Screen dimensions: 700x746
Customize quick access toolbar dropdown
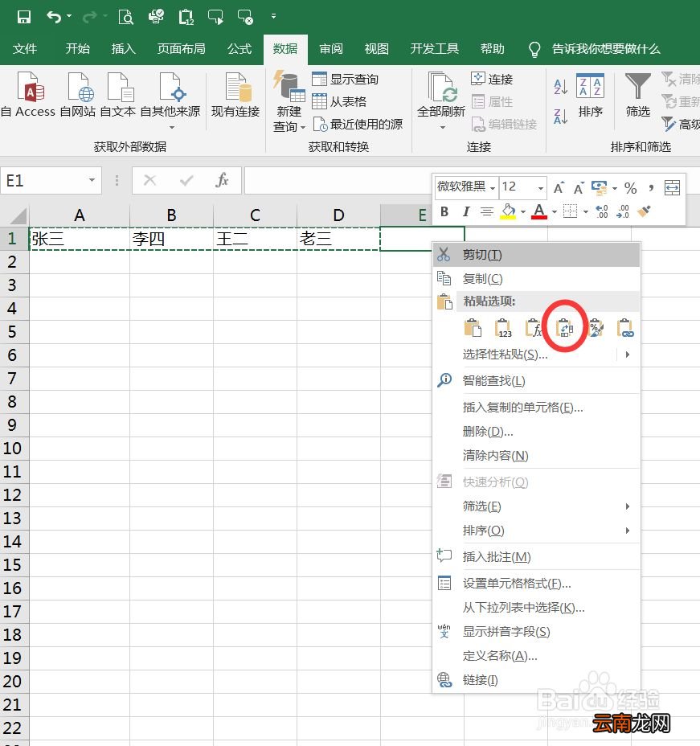coord(273,16)
